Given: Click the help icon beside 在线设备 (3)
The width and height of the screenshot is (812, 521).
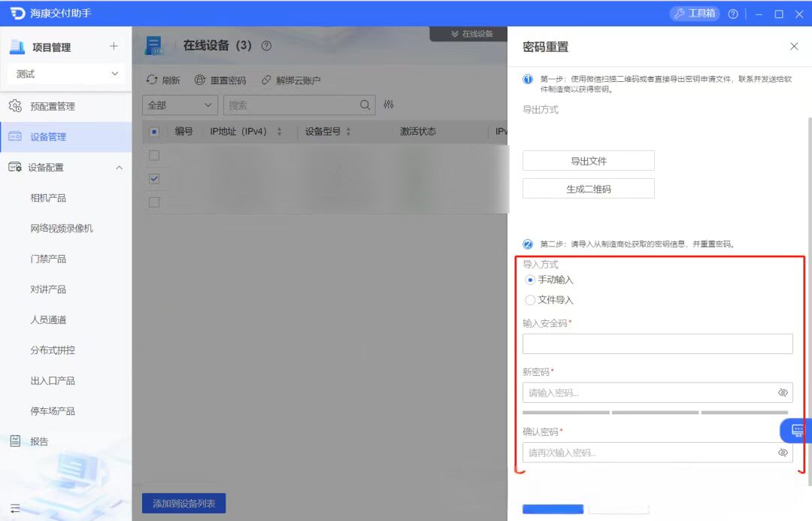Looking at the screenshot, I should [266, 46].
